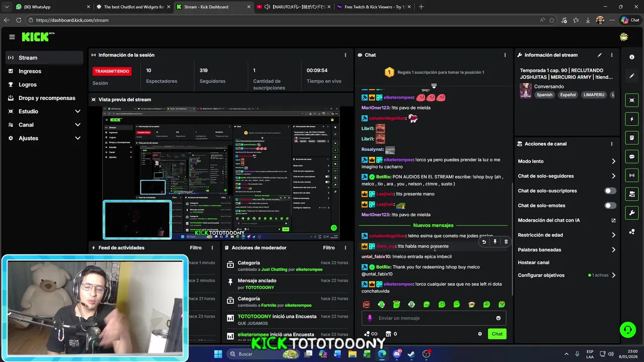Screen dimensions: 644x362
Task: Open Configurar objetivos chevron
Action: coord(613,275)
